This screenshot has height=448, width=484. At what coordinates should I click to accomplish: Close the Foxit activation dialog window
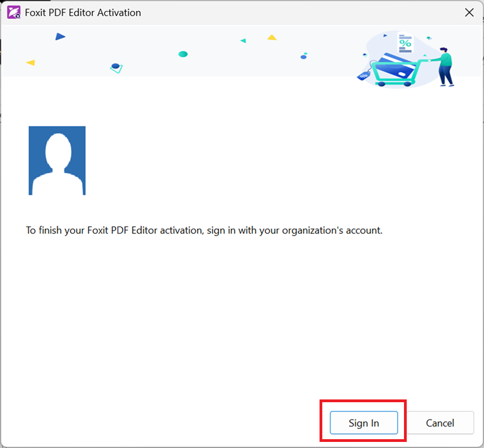[x=469, y=12]
